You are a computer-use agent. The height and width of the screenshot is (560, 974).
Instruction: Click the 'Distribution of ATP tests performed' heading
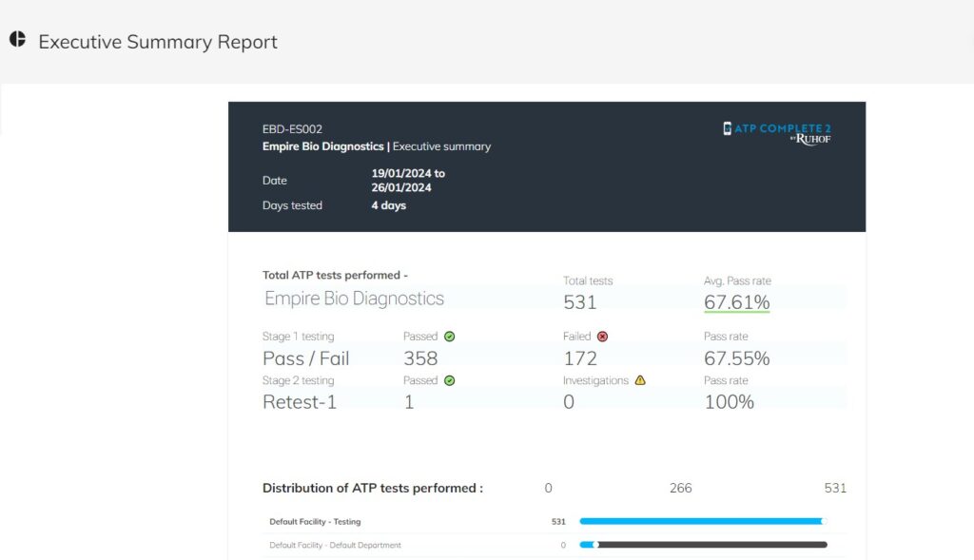click(x=373, y=488)
